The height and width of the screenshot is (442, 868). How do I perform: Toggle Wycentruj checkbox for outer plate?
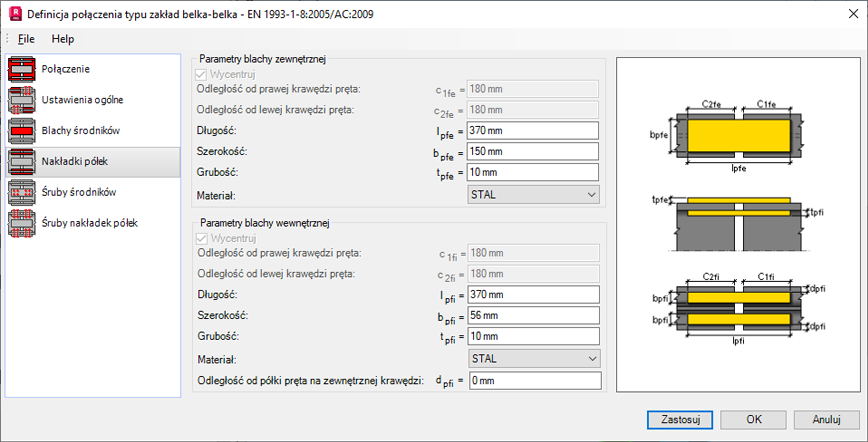click(204, 74)
